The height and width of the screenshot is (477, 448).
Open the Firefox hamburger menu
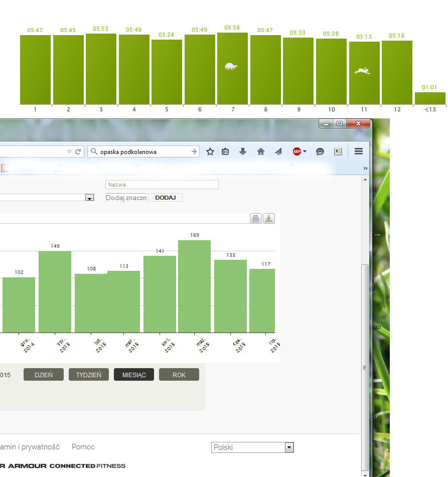(x=358, y=151)
